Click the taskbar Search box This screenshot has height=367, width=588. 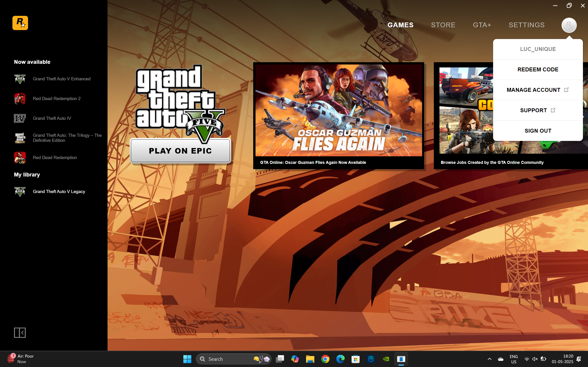(233, 359)
